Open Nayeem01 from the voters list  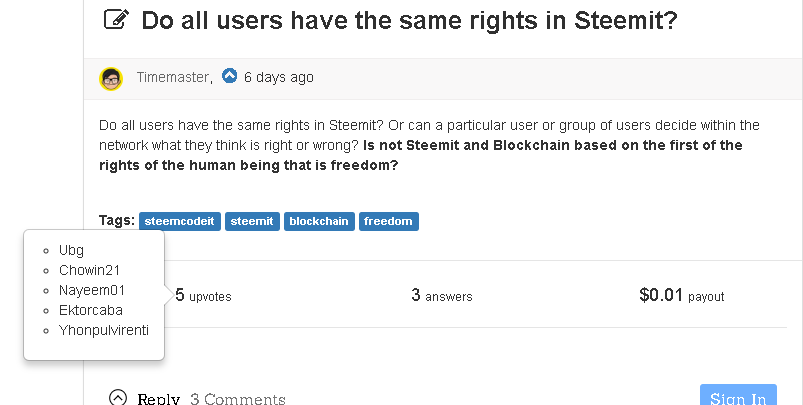[91, 290]
